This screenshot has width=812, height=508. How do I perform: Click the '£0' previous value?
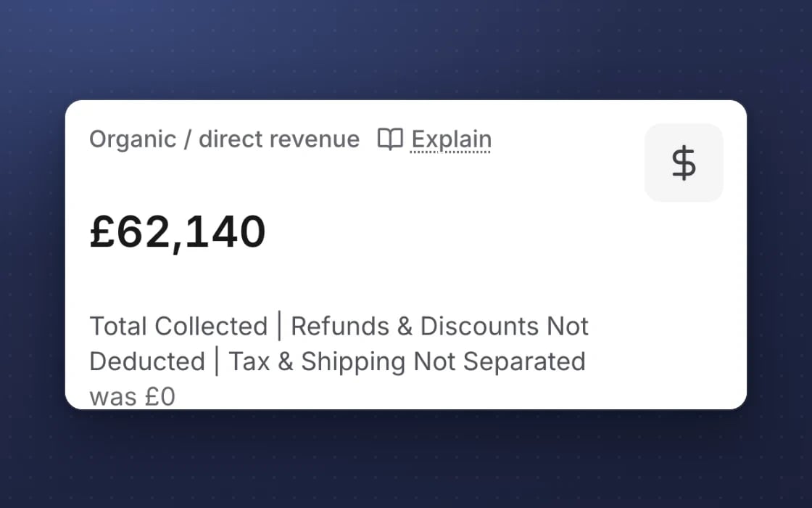click(x=160, y=397)
